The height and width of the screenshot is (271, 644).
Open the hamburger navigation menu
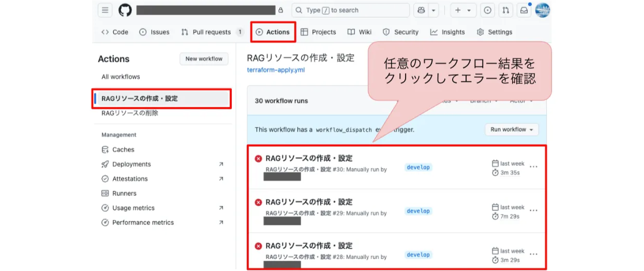coord(105,10)
